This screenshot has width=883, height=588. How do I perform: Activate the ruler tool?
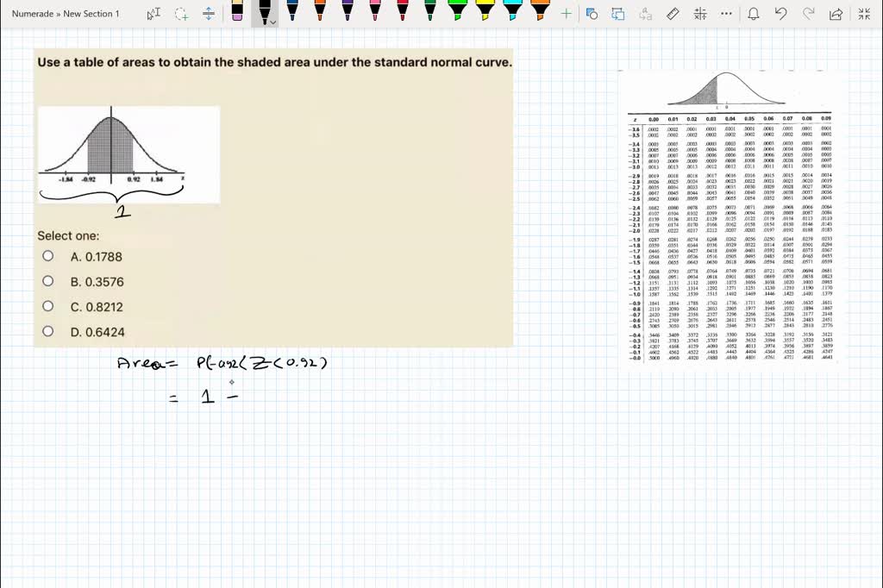[673, 13]
